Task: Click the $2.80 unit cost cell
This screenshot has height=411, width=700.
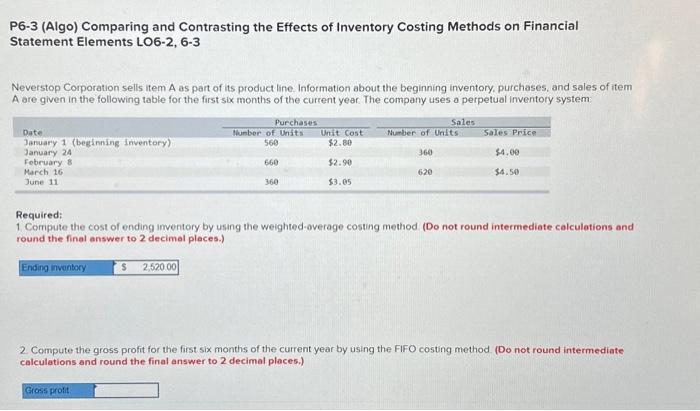Action: point(340,143)
